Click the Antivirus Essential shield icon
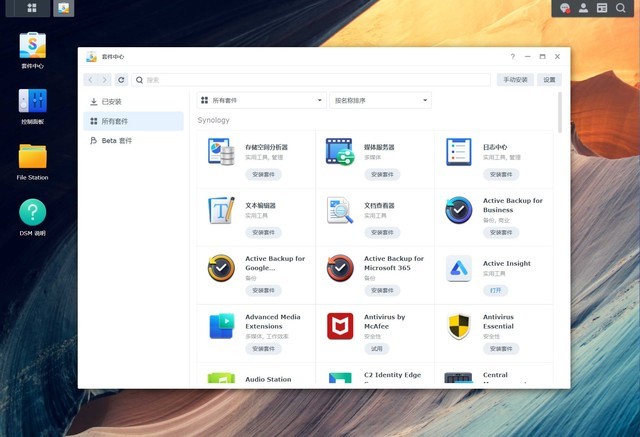The image size is (640, 437). (x=459, y=326)
